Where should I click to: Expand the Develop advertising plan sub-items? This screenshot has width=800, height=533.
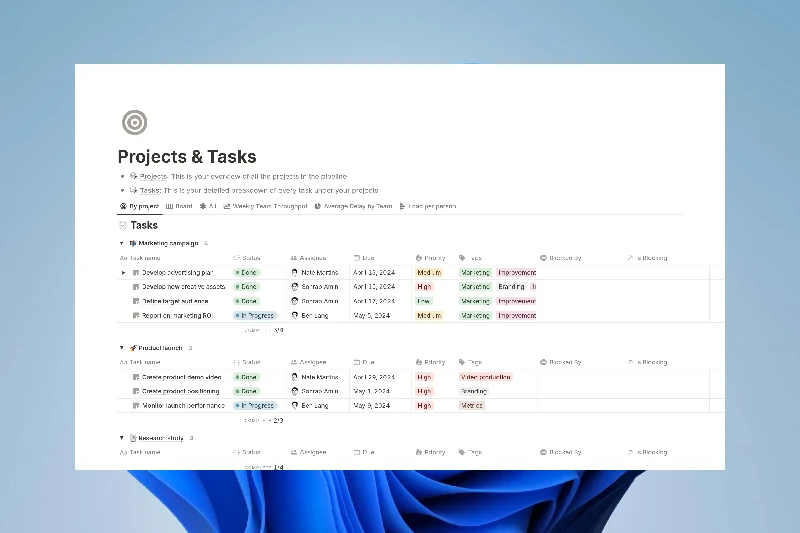(124, 272)
